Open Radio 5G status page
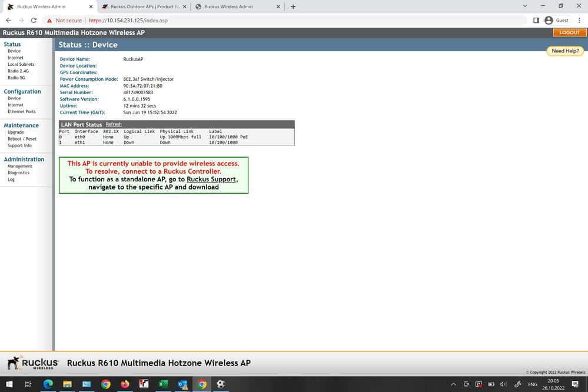The width and height of the screenshot is (588, 392). tap(16, 78)
